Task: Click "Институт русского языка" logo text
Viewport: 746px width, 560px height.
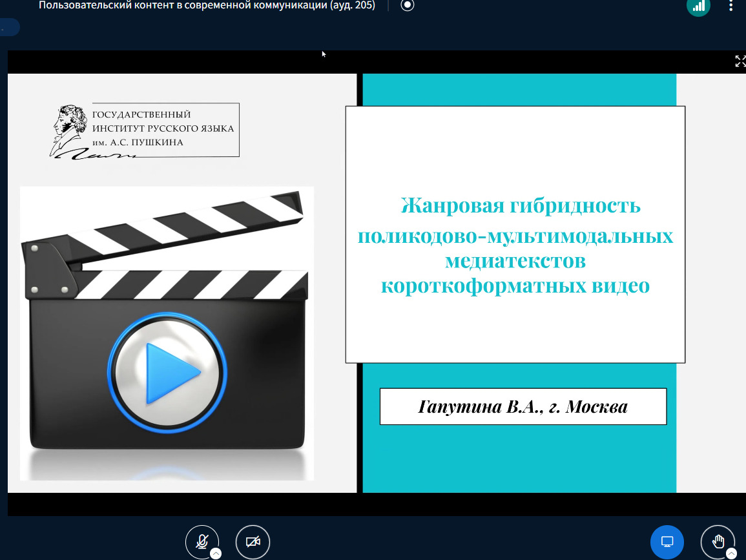Action: point(163,129)
